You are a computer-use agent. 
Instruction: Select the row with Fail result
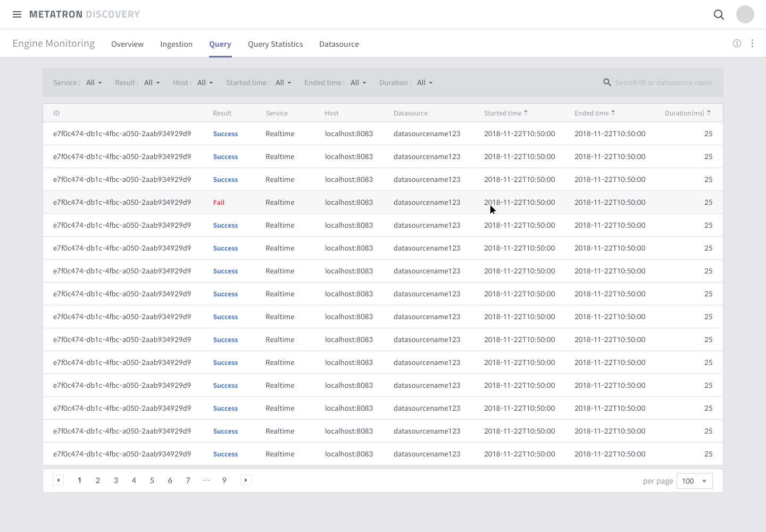tap(383, 202)
